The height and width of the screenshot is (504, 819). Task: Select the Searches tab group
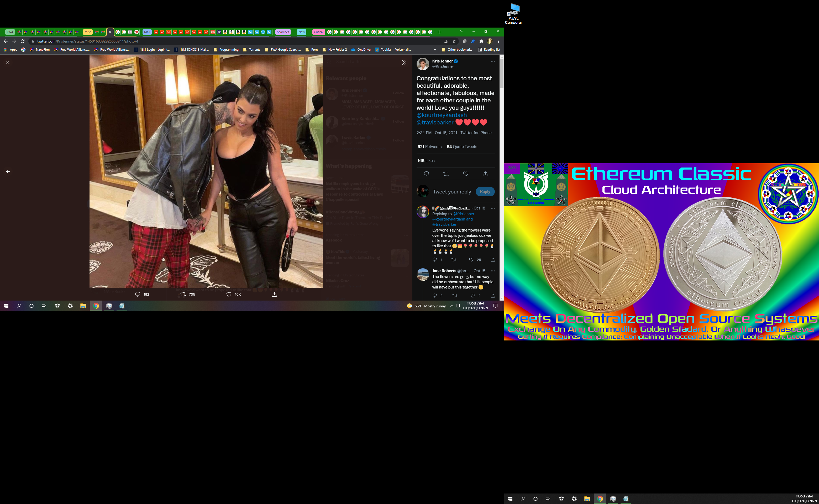pos(283,32)
